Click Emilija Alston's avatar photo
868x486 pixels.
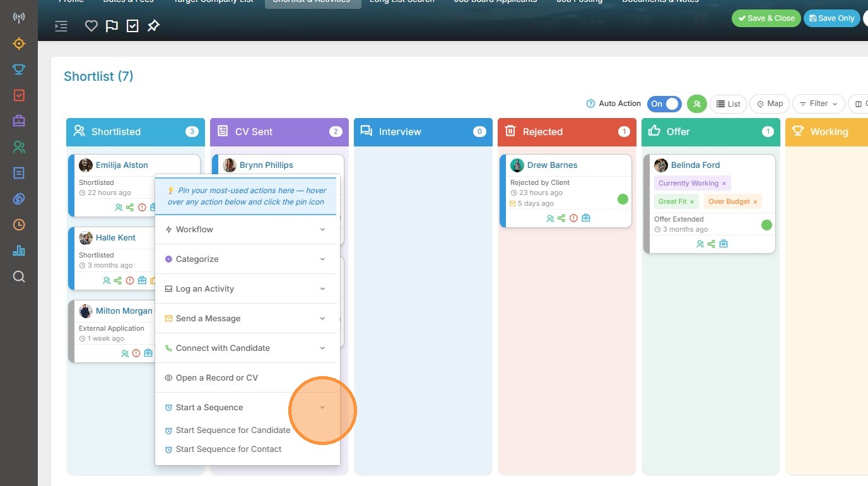click(x=86, y=165)
